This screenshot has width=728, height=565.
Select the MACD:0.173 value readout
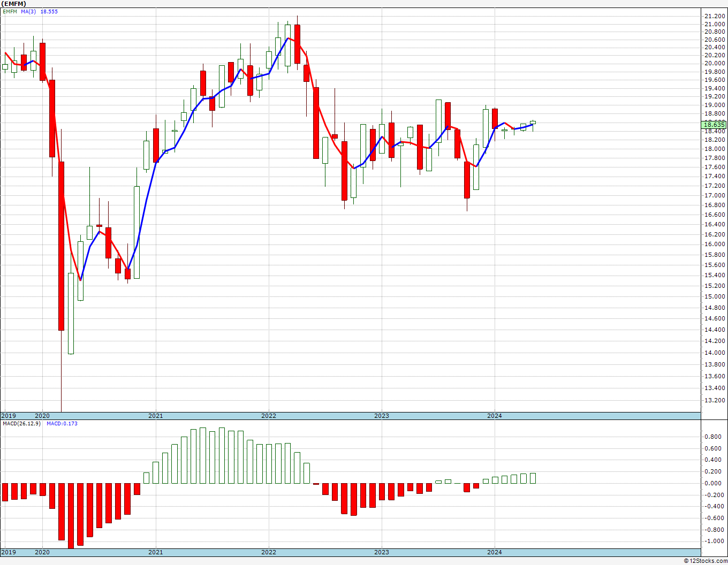[x=62, y=424]
